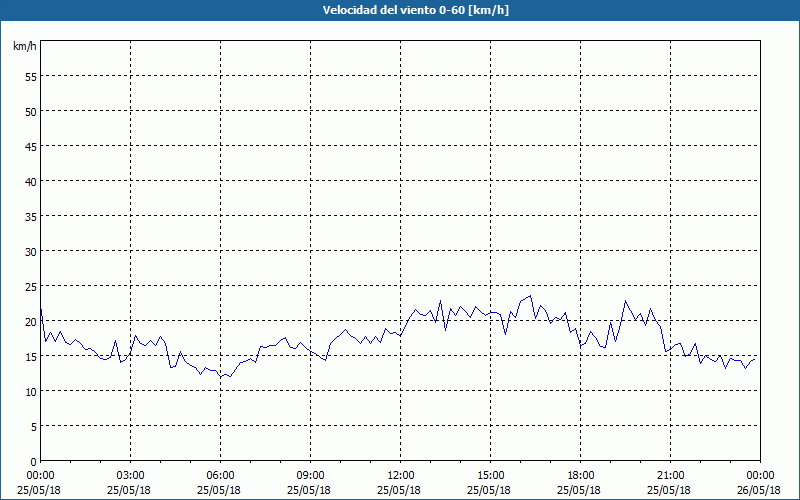
Task: Select the y-axis value "30"
Action: tap(31, 252)
